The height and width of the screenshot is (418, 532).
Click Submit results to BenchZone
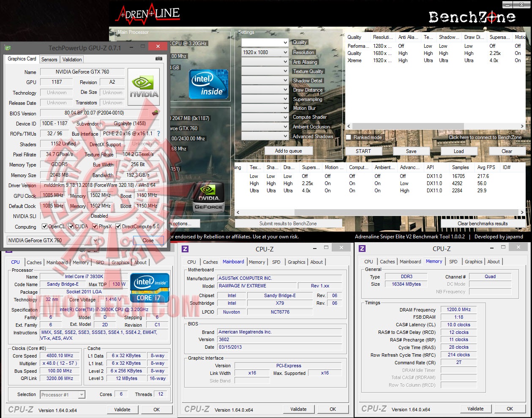point(288,224)
